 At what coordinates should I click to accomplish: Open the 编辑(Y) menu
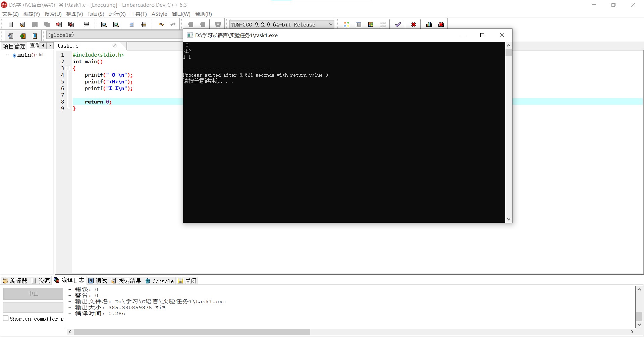(x=32, y=14)
